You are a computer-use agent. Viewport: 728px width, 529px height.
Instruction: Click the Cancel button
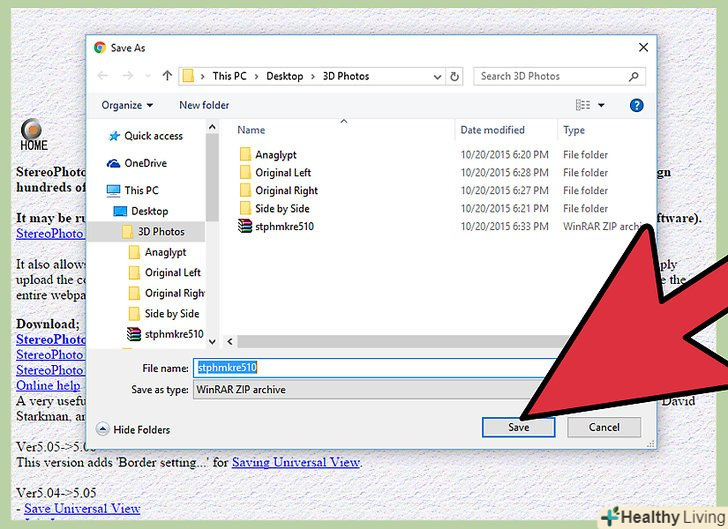point(604,427)
